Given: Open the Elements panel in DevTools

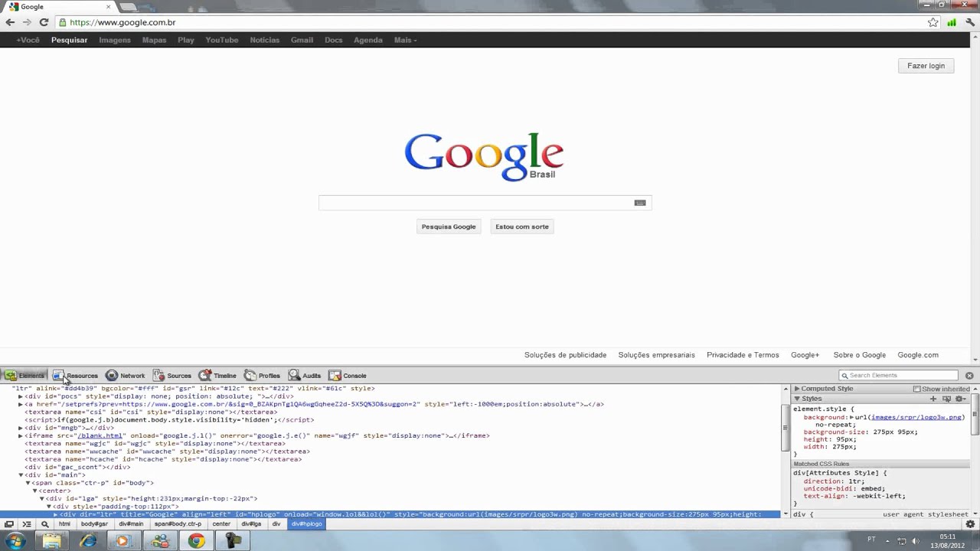Looking at the screenshot, I should [24, 376].
